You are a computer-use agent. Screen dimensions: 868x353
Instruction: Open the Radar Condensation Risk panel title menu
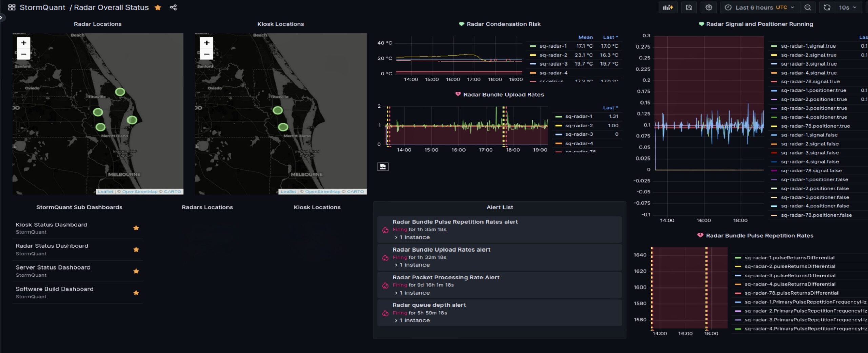pyautogui.click(x=503, y=24)
